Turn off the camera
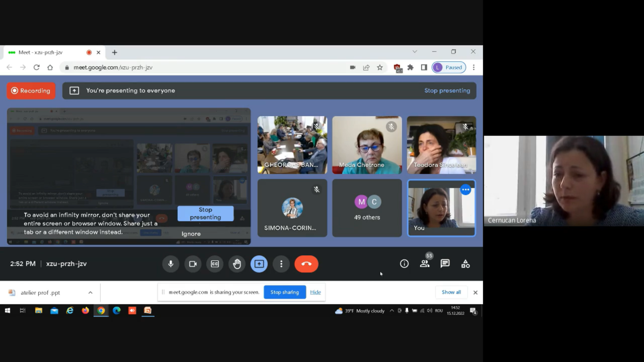Viewport: 644px width, 362px height. 193,264
